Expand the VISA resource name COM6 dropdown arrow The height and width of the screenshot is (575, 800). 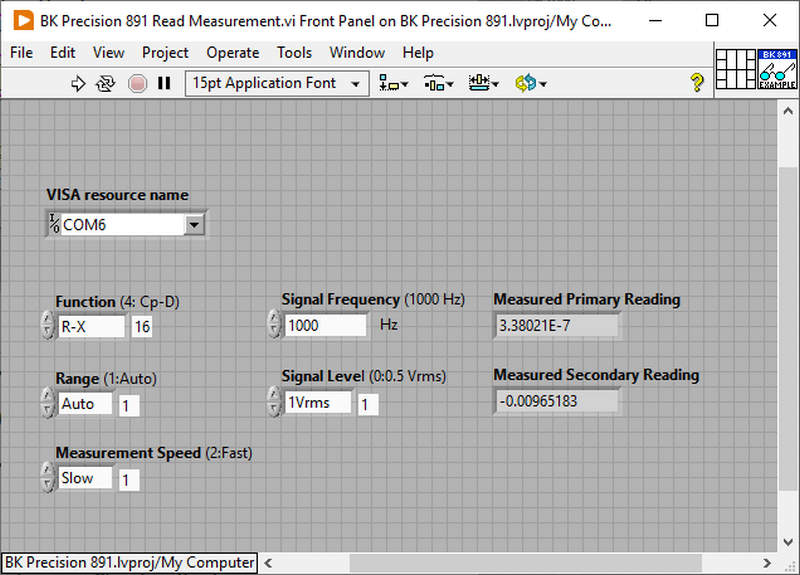[x=194, y=224]
